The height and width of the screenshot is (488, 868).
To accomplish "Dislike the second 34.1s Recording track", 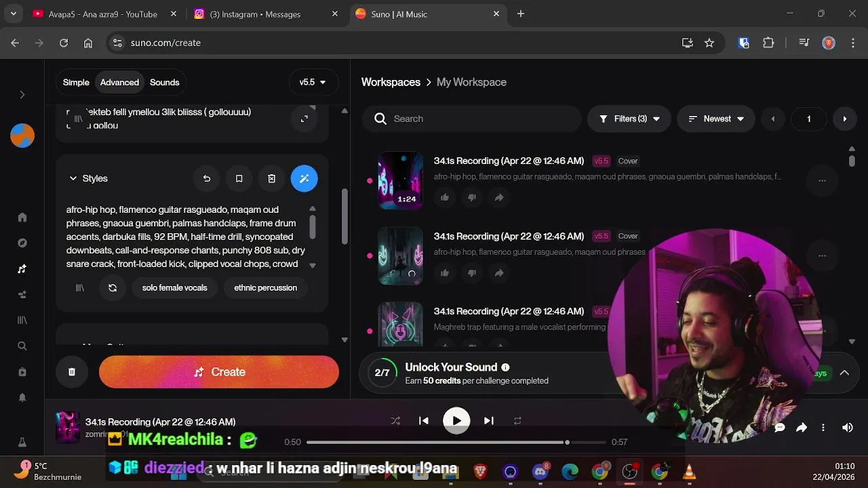I will click(472, 272).
